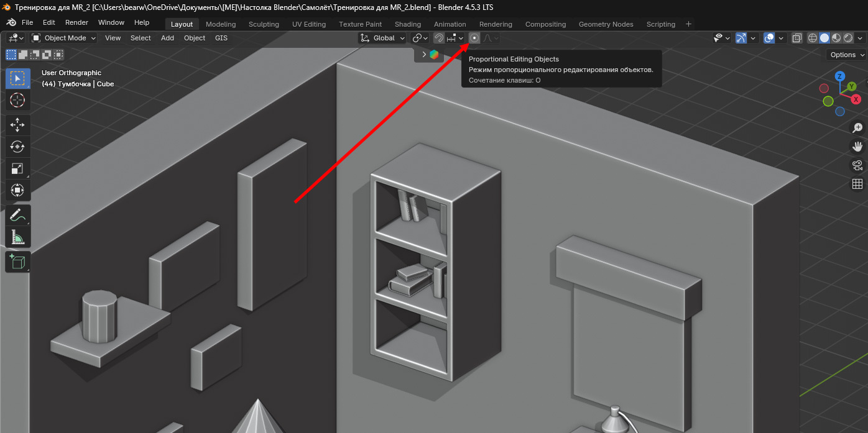Expand the Options dropdown

846,55
